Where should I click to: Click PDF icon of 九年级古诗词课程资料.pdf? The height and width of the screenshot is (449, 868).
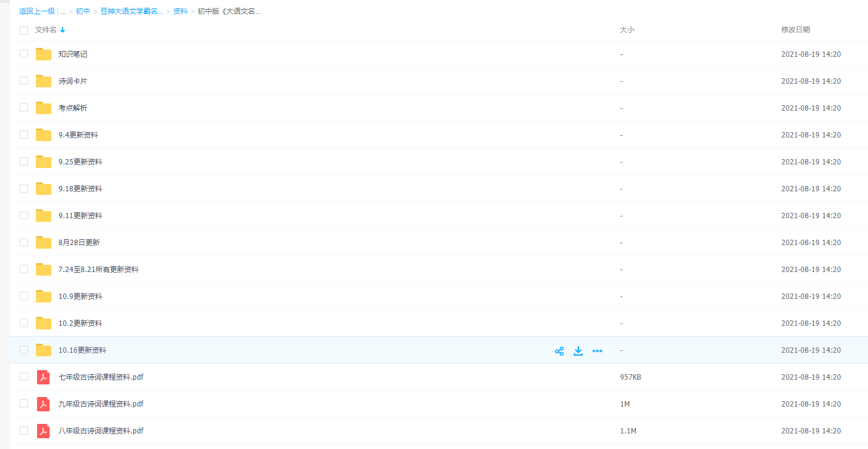point(44,404)
